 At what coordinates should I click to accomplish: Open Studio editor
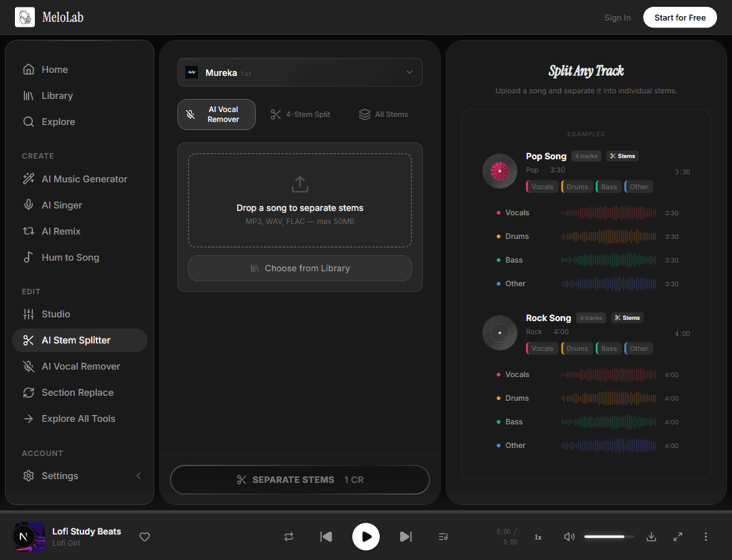(x=80, y=314)
